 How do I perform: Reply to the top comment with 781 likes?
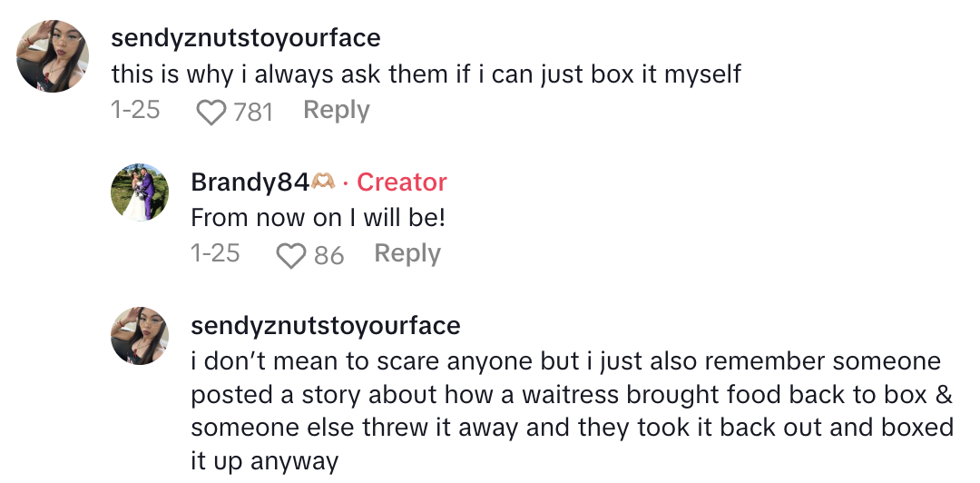point(336,111)
